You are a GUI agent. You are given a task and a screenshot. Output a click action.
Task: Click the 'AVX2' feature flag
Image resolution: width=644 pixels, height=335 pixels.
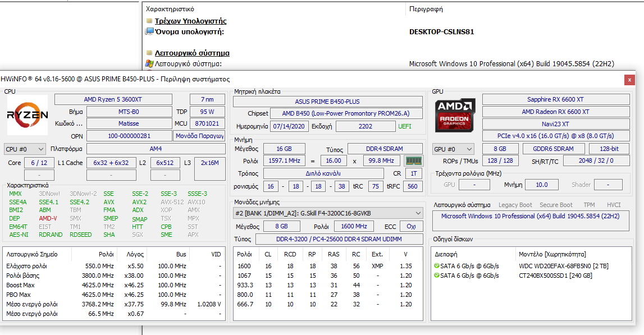coord(139,202)
